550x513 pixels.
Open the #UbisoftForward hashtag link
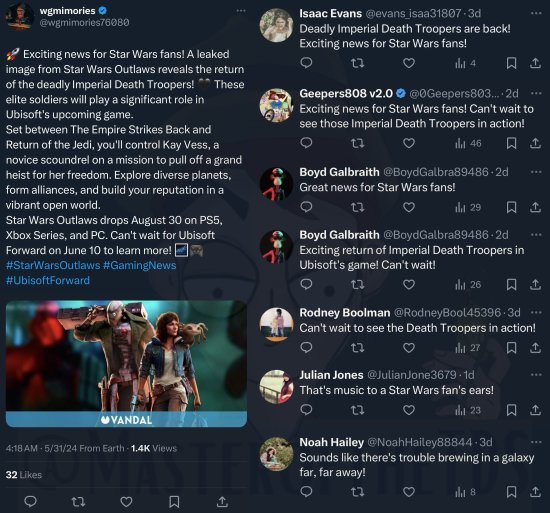pos(48,280)
